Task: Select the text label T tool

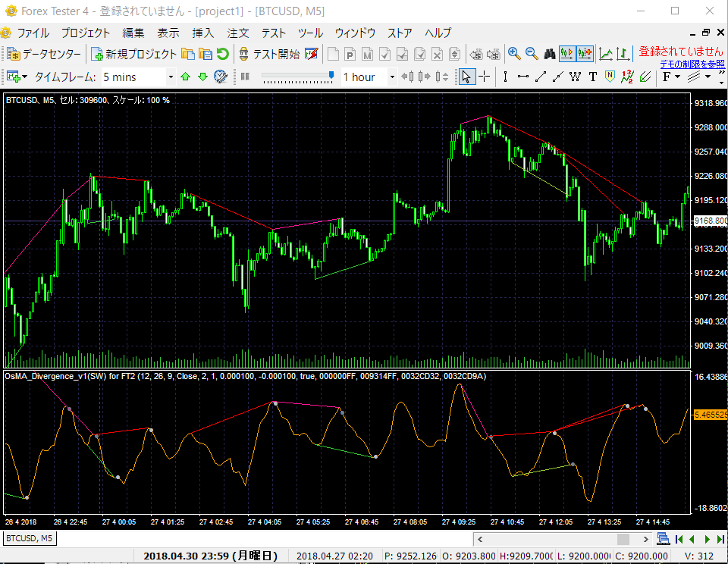Action: point(592,77)
